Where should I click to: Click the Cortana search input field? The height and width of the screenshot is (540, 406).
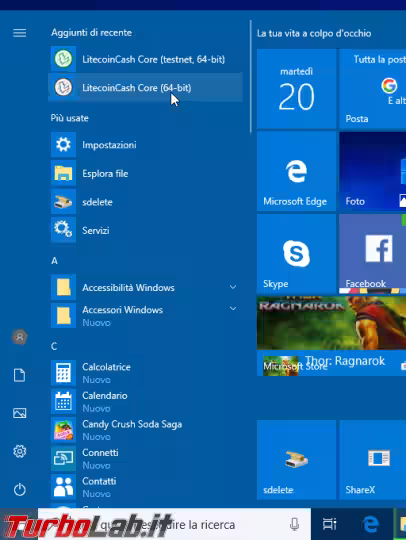174,525
